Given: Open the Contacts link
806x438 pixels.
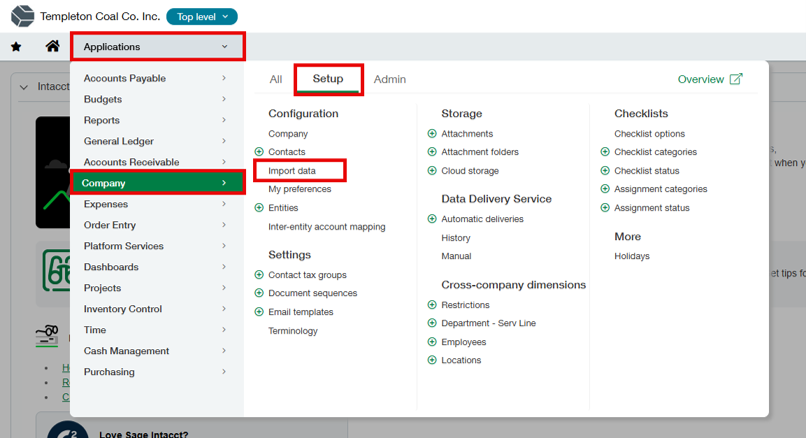Looking at the screenshot, I should 287,152.
